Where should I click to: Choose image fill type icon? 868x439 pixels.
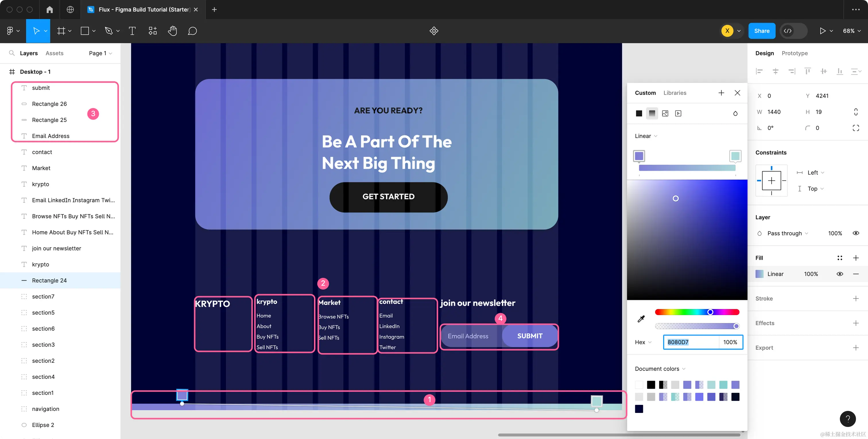click(665, 114)
